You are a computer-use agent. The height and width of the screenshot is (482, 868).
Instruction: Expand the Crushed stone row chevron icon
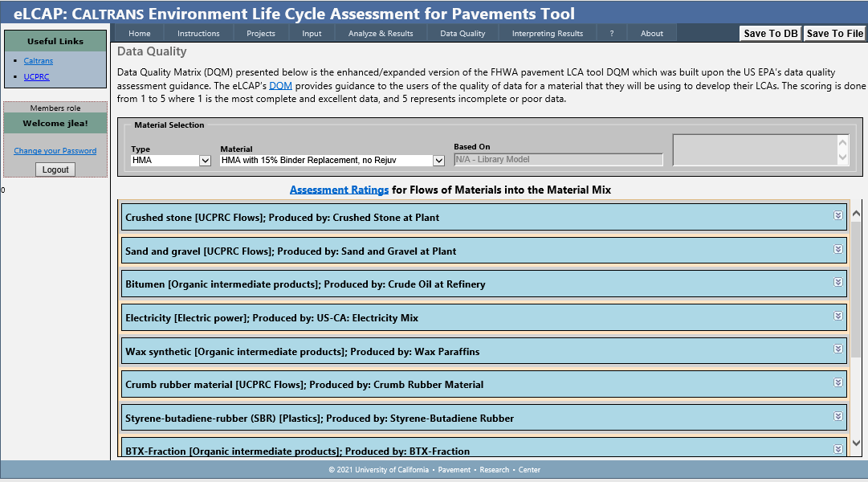[837, 215]
